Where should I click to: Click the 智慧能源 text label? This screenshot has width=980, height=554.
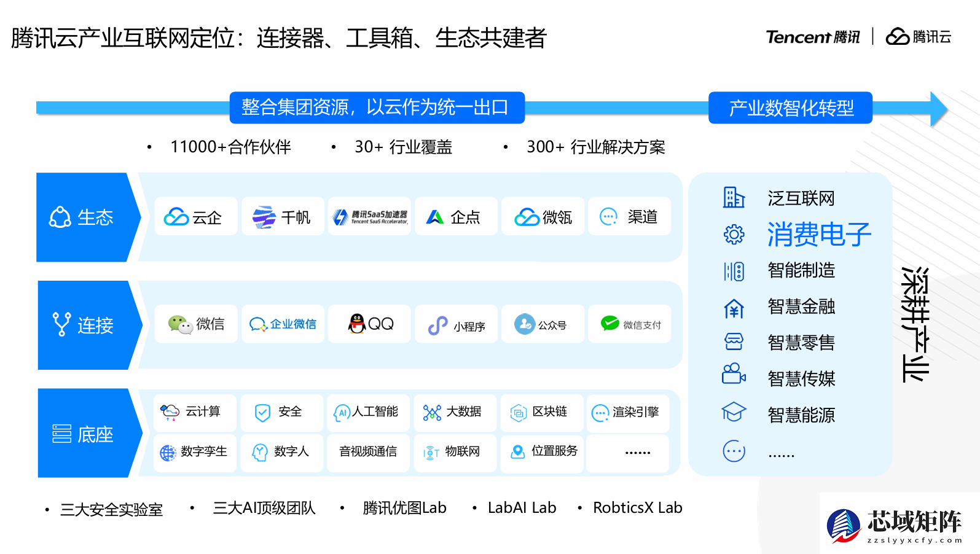click(801, 415)
